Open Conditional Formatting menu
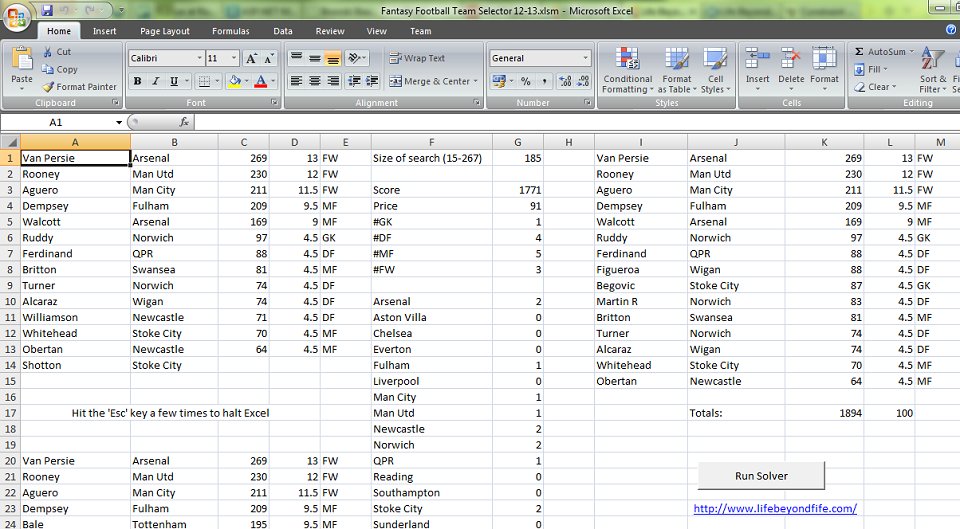 [628, 70]
